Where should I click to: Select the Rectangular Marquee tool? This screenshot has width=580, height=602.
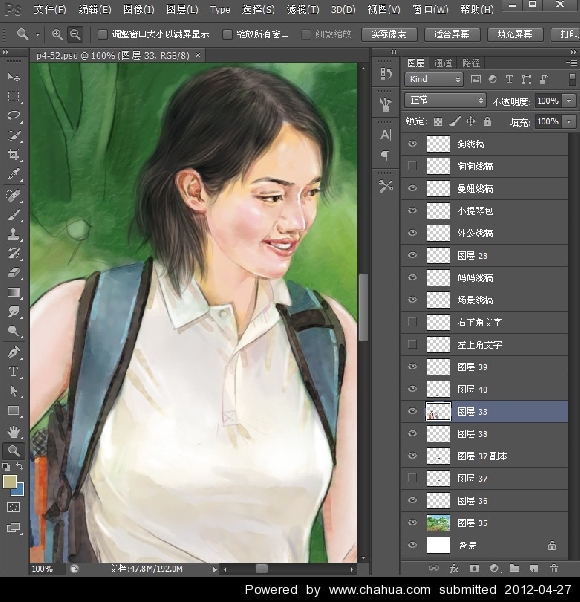(x=13, y=96)
